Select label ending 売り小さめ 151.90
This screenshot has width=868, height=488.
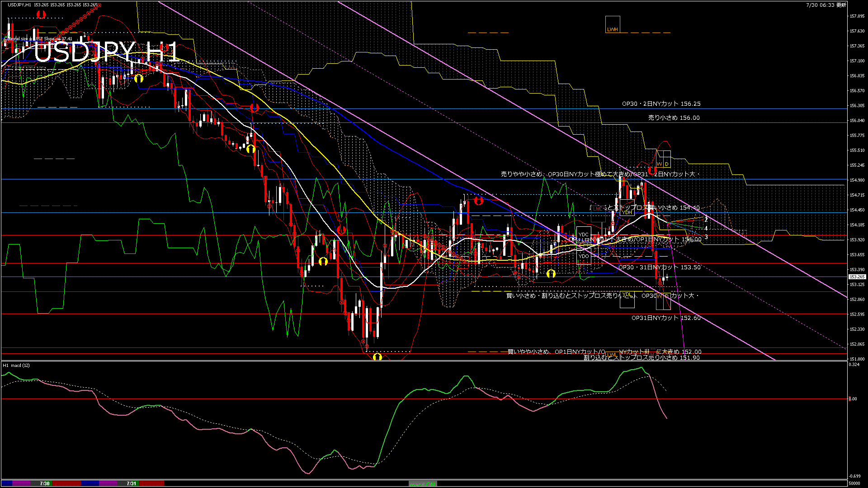[x=642, y=357]
